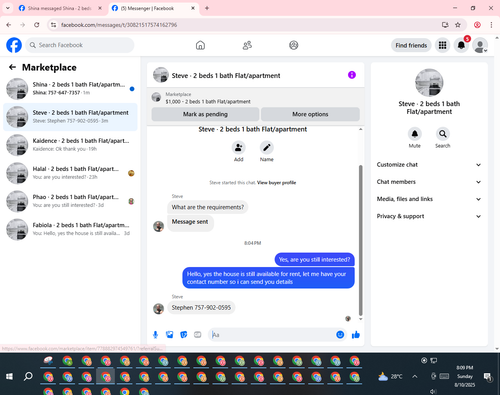Image resolution: width=500 pixels, height=395 pixels.
Task: Click the More options button
Action: (310, 114)
